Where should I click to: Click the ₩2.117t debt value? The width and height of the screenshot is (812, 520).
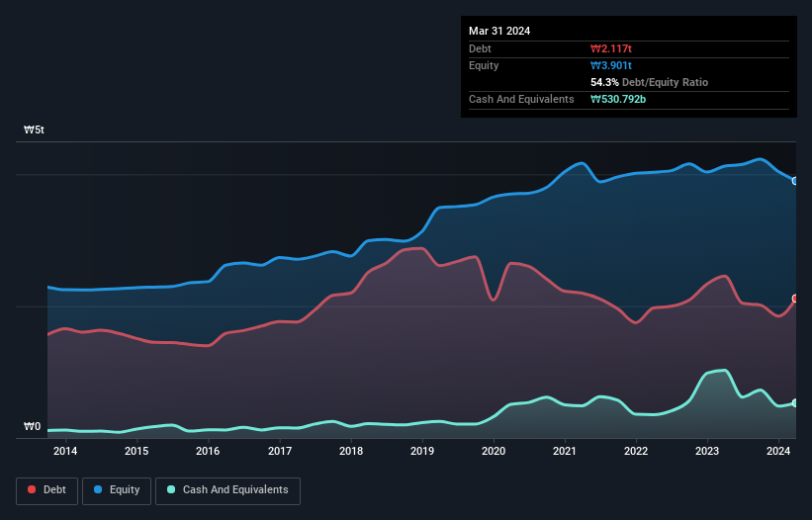[x=611, y=48]
